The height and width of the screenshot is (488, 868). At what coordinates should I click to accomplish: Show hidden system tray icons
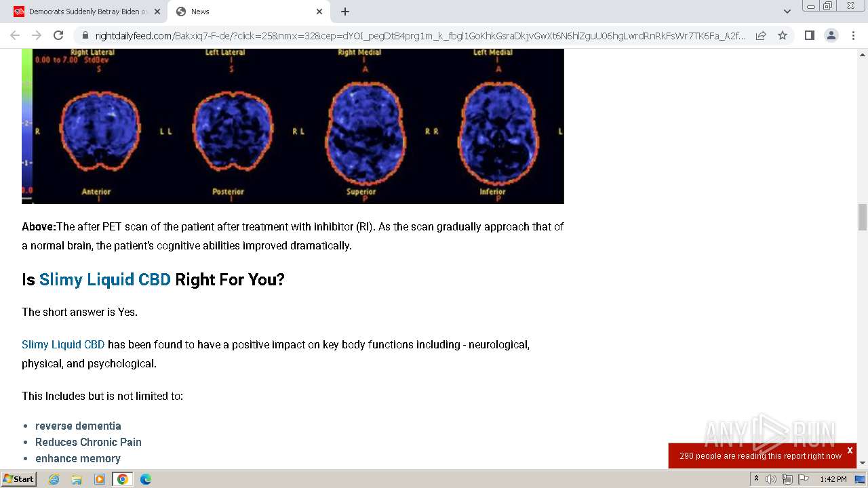[x=756, y=479]
